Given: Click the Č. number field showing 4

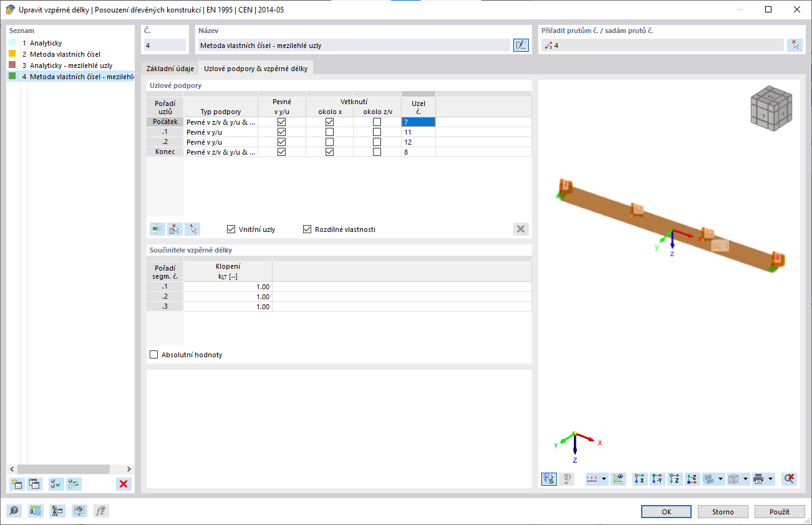Looking at the screenshot, I should click(165, 45).
